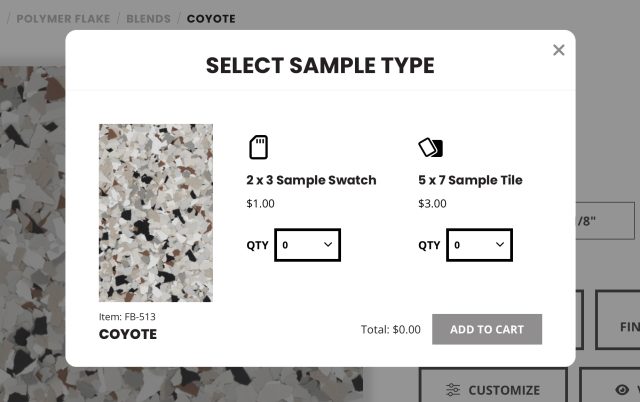The height and width of the screenshot is (402, 640).
Task: Click the Item FB-513 label
Action: coord(127,317)
